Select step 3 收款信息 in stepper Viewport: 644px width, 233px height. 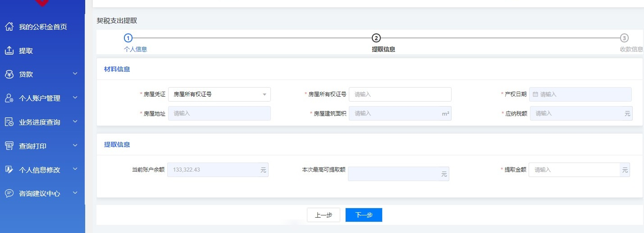pos(624,38)
